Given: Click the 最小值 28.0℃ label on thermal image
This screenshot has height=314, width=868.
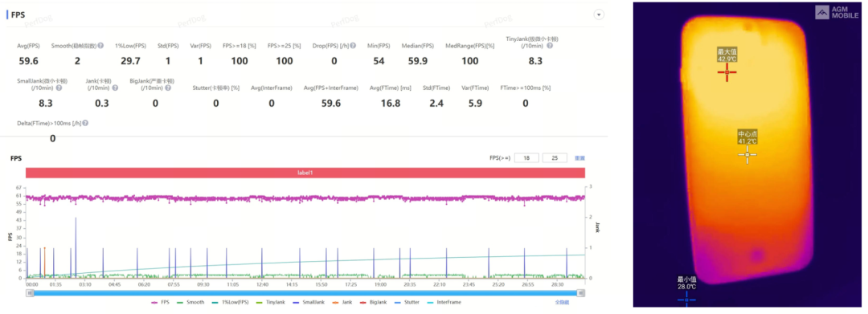Looking at the screenshot, I should pyautogui.click(x=686, y=283).
